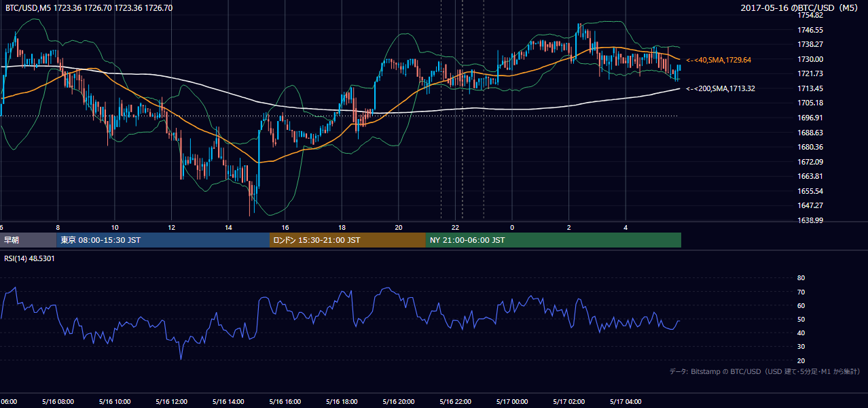Click hour tick 8 on the price chart axis
Viewport: 868px width, 408px height.
click(x=58, y=228)
